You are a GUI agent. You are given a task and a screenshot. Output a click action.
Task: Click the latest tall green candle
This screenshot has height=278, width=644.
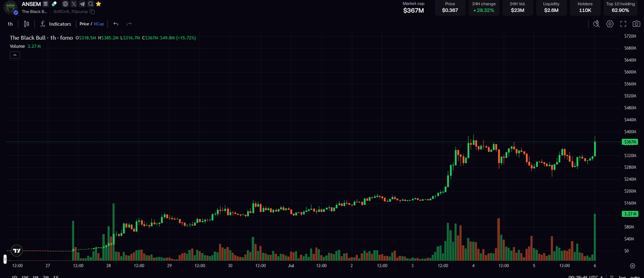595,147
